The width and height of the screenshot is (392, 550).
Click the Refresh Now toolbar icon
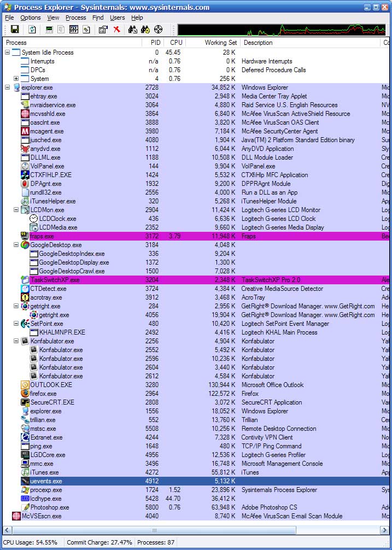[x=32, y=29]
